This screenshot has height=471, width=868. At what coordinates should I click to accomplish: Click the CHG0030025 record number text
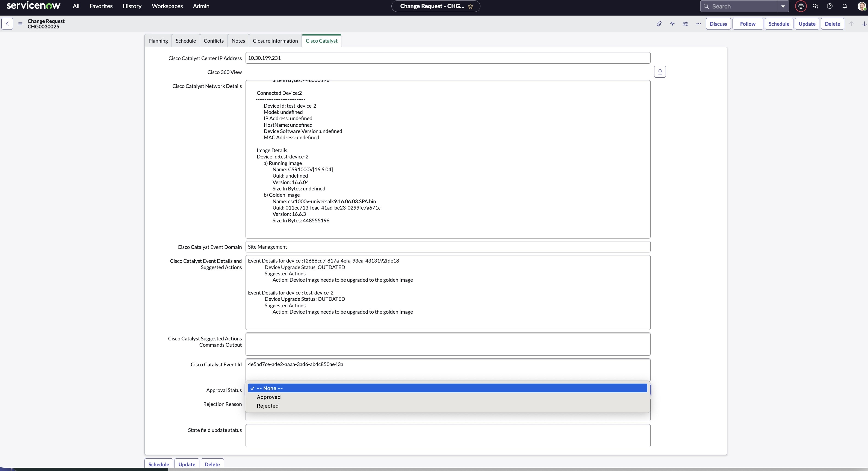click(x=43, y=27)
